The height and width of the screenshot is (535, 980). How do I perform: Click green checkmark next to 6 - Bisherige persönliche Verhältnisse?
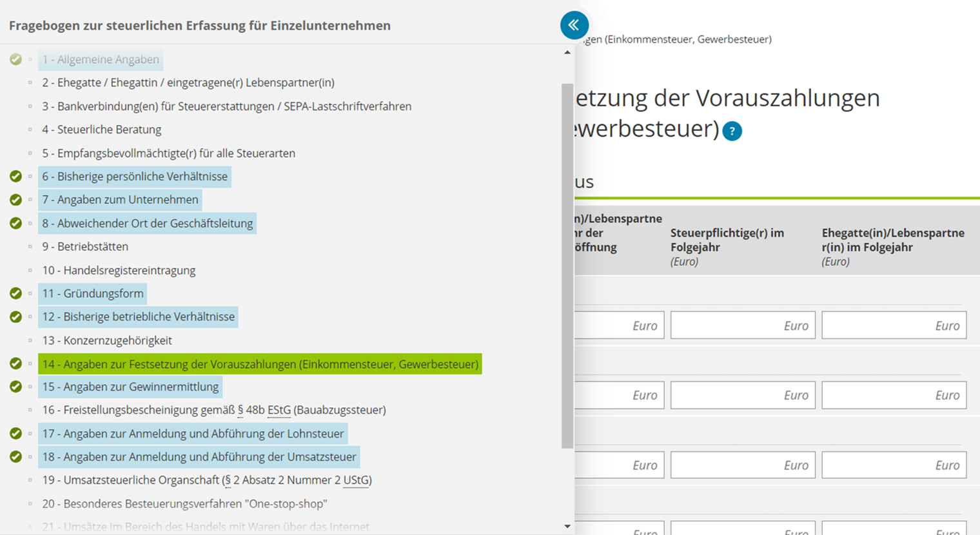click(16, 177)
